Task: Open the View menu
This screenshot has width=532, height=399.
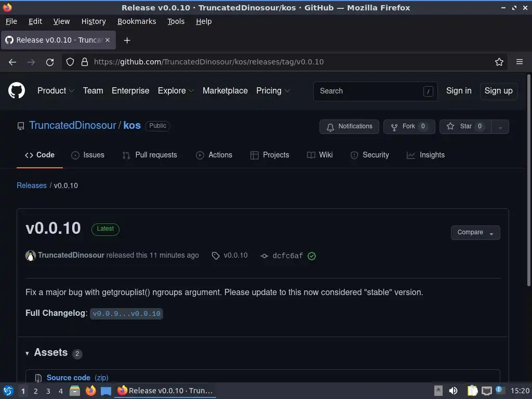Action: point(61,21)
